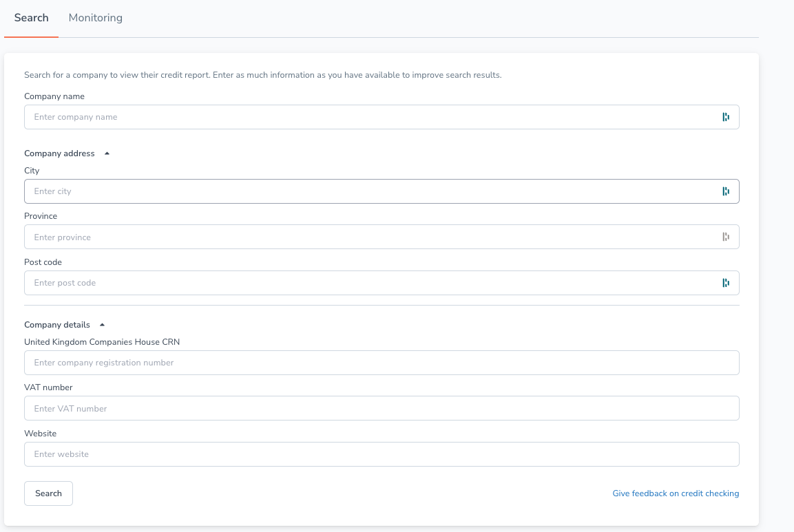The image size is (794, 532).
Task: Click the autofill icon in the City field
Action: coord(726,191)
